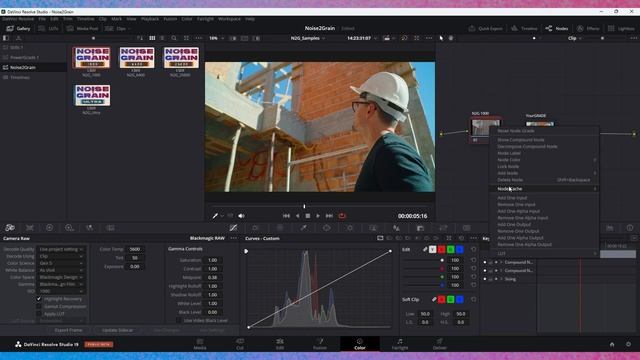Viewport: 640px width, 360px height.
Task: Go to Project Manager home icon
Action: [x=612, y=344]
